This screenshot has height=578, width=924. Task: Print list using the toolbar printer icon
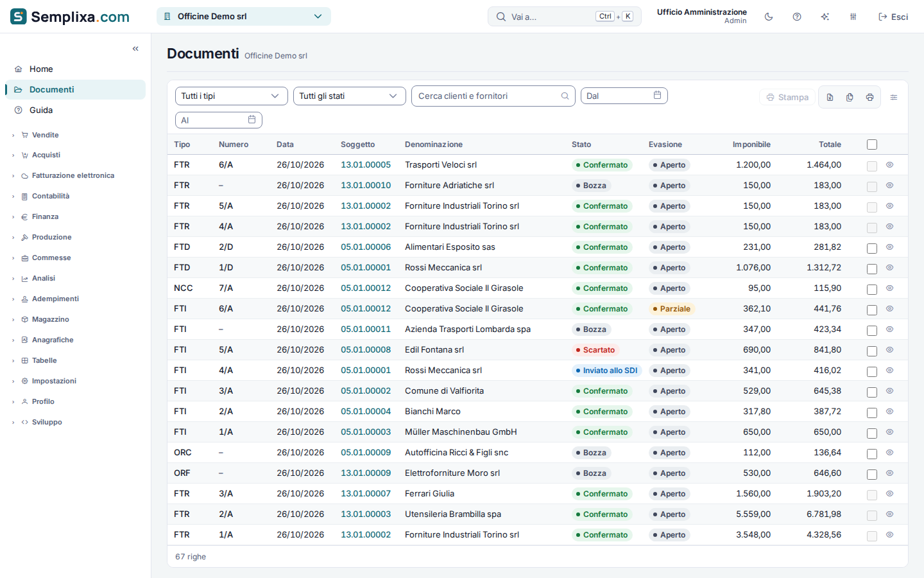[x=869, y=97]
